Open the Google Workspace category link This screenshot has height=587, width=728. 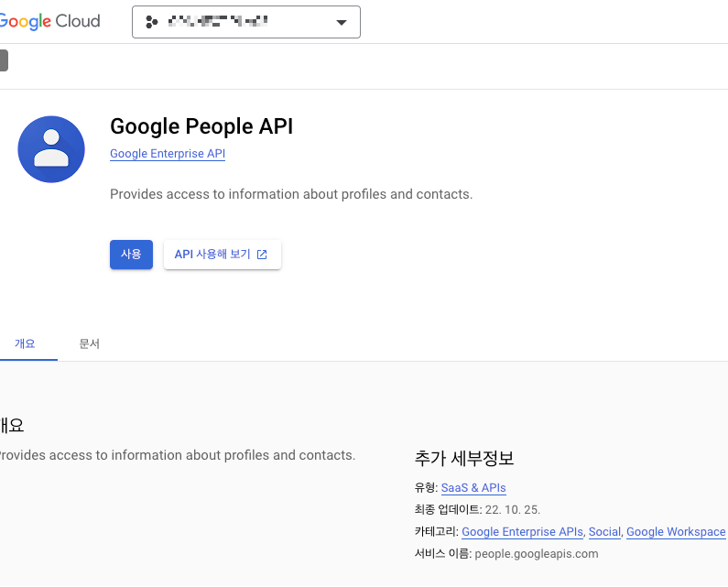[x=676, y=532]
